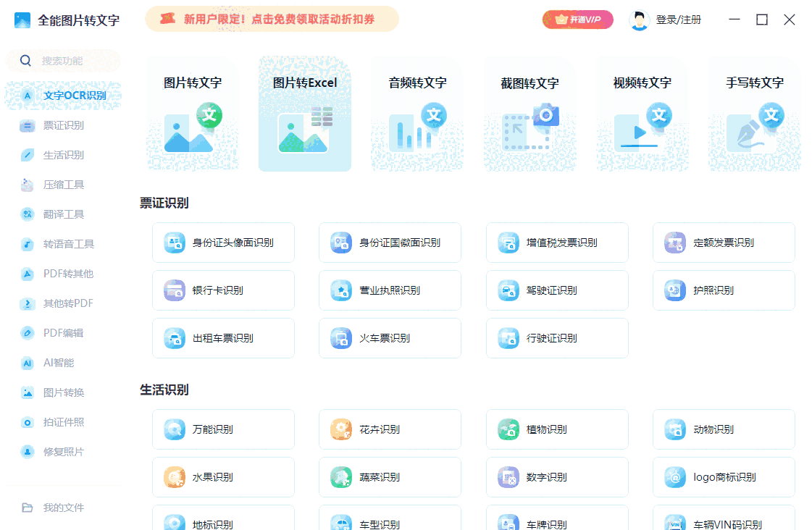Launch 万能识别 under 生活识别

[x=223, y=429]
